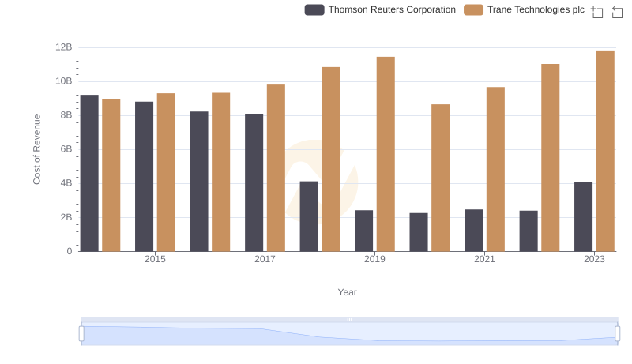
Task: Click Thomson Reuters bar for 2021
Action: (473, 231)
